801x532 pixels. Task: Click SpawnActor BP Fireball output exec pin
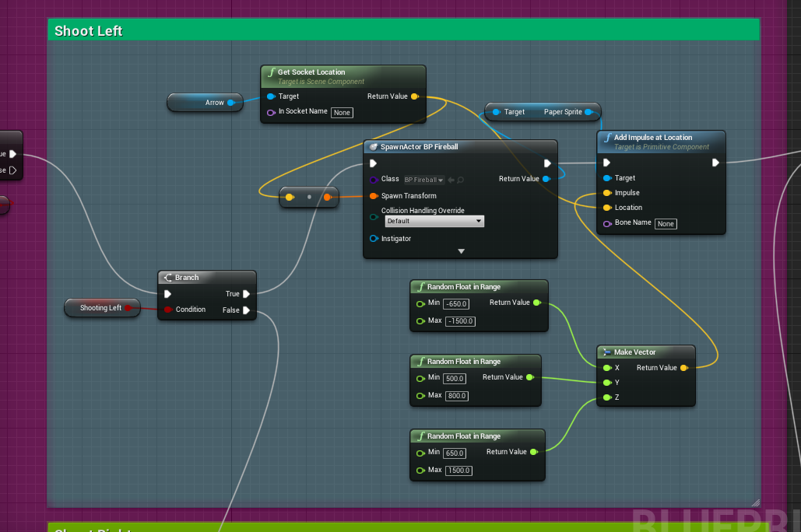tap(547, 163)
